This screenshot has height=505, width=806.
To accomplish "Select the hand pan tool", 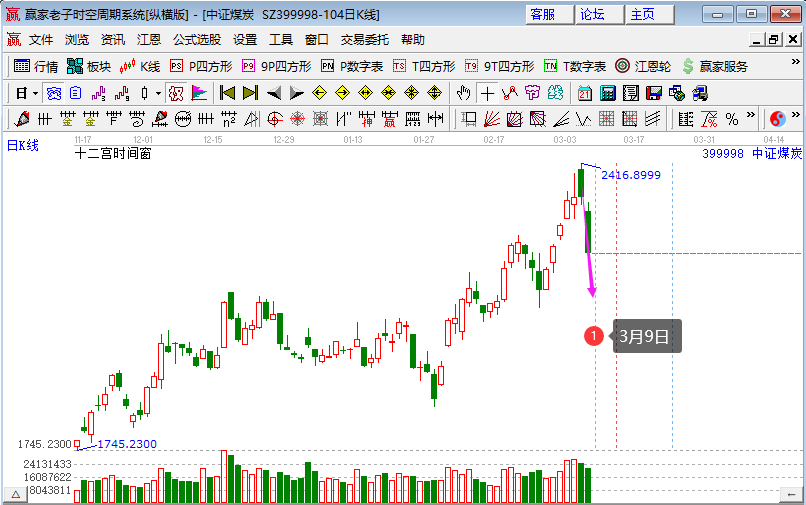I will pos(463,94).
